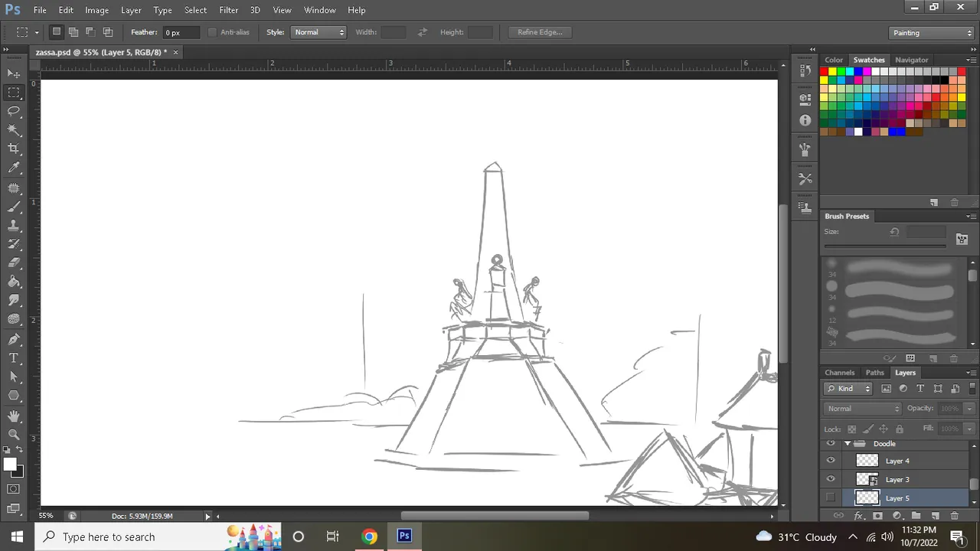
Task: Switch to the Channels tab
Action: click(x=840, y=373)
